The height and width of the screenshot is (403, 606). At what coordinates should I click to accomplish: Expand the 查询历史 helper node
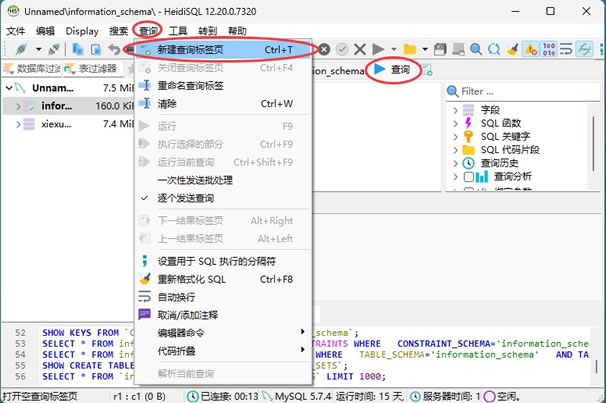pyautogui.click(x=455, y=163)
